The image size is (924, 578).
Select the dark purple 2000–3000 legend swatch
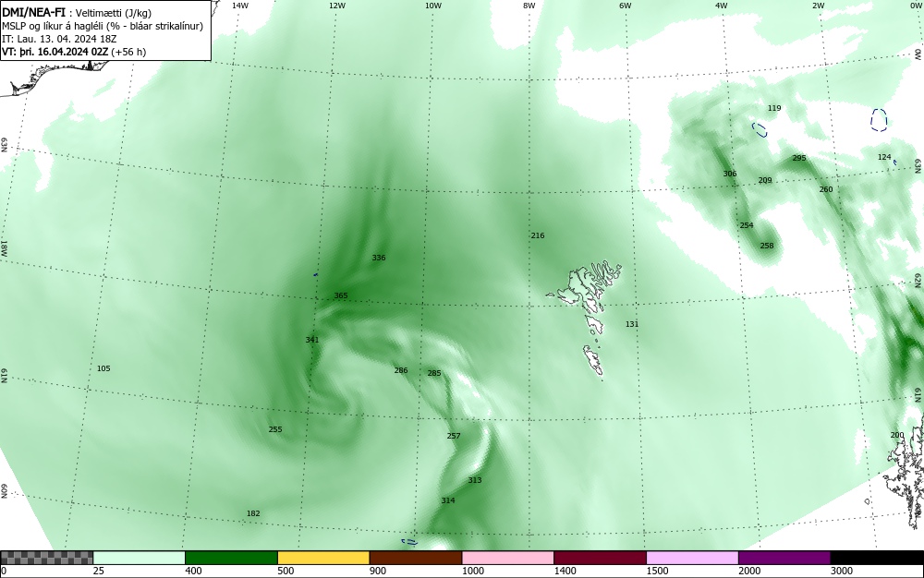(784, 558)
